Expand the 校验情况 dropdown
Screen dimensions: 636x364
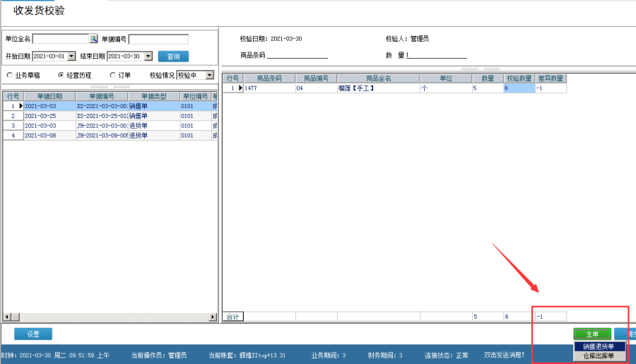pos(209,75)
